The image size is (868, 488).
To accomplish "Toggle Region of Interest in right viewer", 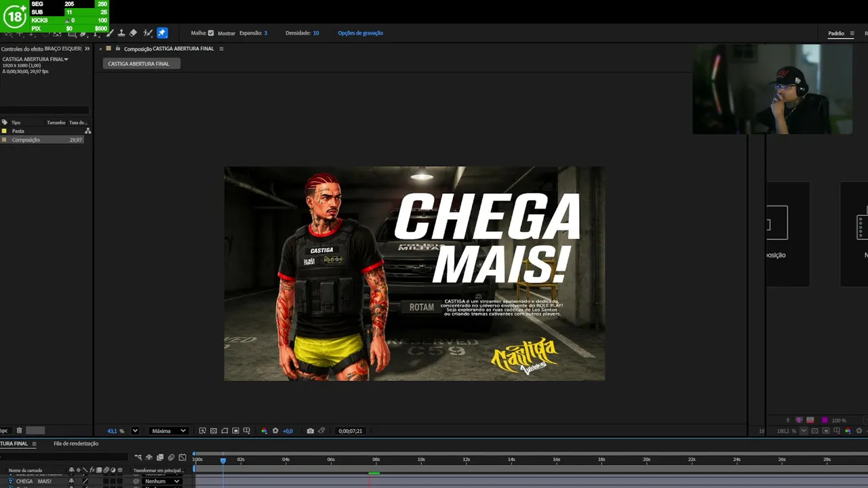I will tap(825, 431).
